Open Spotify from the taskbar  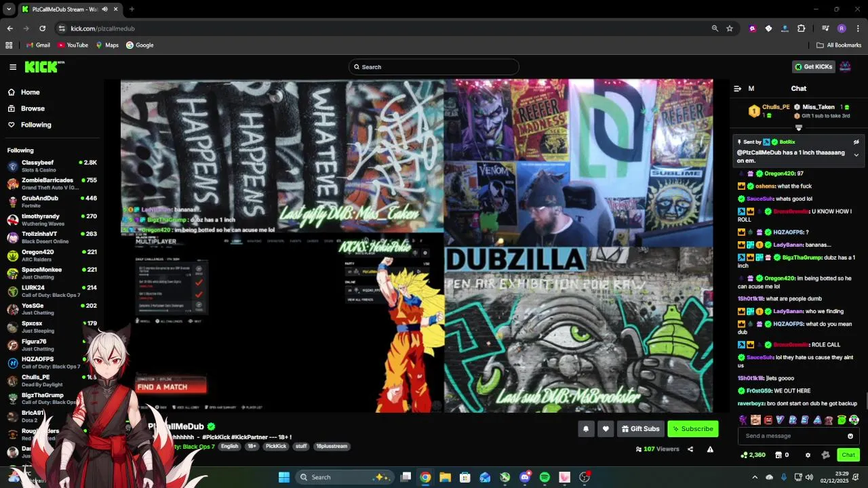pyautogui.click(x=545, y=477)
